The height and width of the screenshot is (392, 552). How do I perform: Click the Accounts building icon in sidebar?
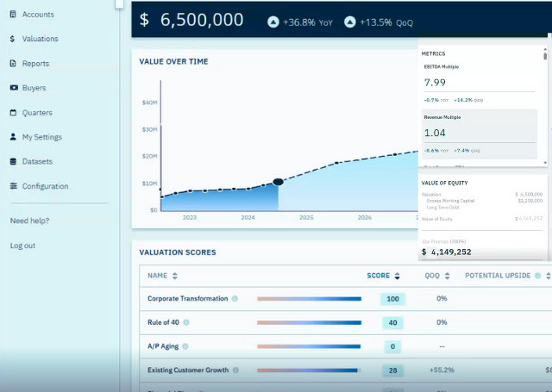[x=13, y=15]
